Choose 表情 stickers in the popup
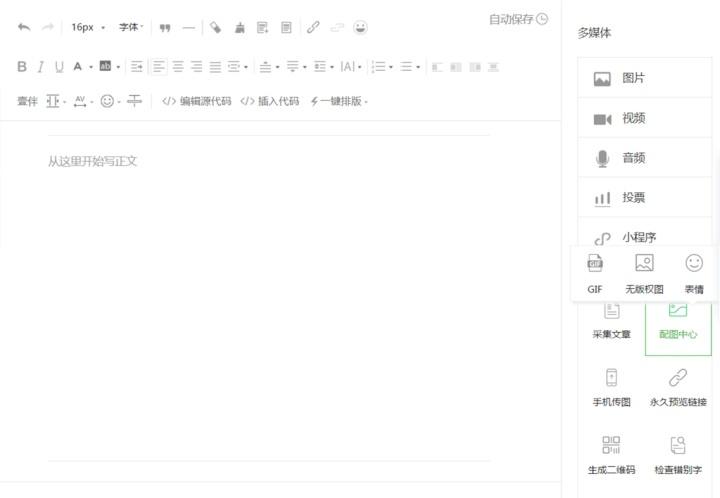The image size is (720, 498). (x=694, y=274)
